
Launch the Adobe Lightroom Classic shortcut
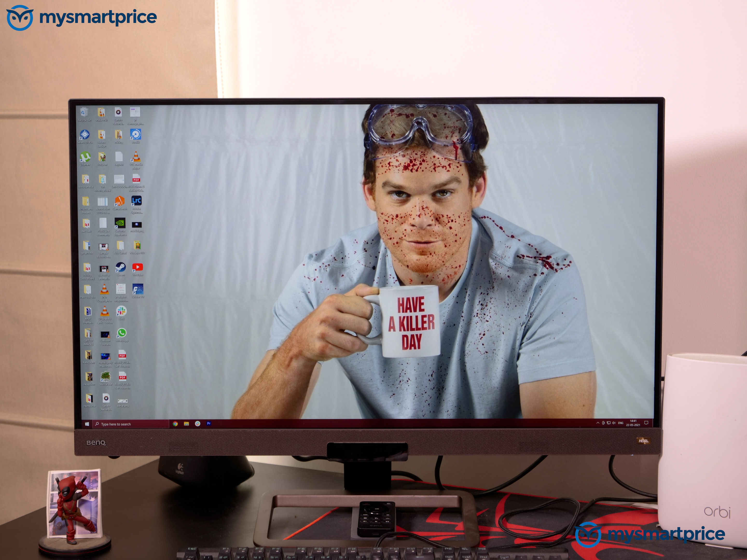point(136,205)
